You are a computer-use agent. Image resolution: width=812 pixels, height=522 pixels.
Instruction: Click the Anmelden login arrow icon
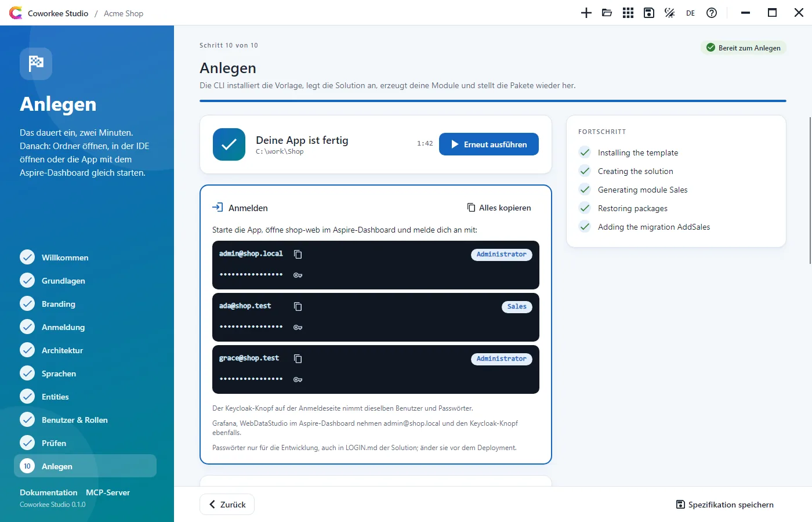click(x=217, y=207)
